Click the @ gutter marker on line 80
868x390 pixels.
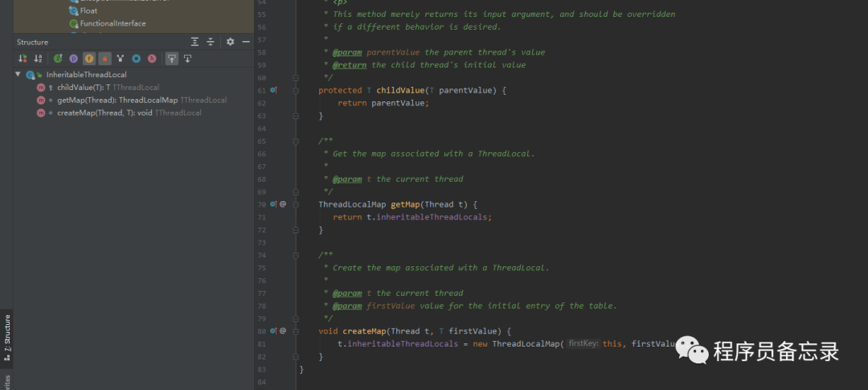(283, 330)
